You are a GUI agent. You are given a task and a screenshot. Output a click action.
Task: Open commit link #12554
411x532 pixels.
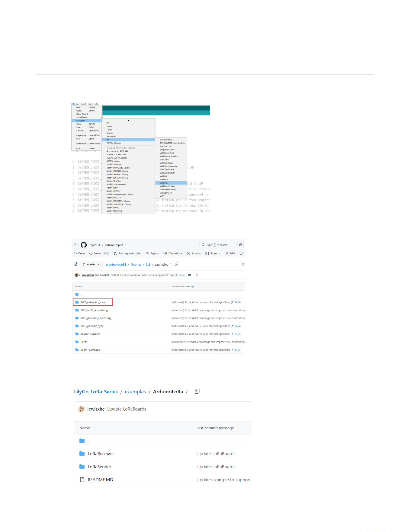click(x=180, y=275)
